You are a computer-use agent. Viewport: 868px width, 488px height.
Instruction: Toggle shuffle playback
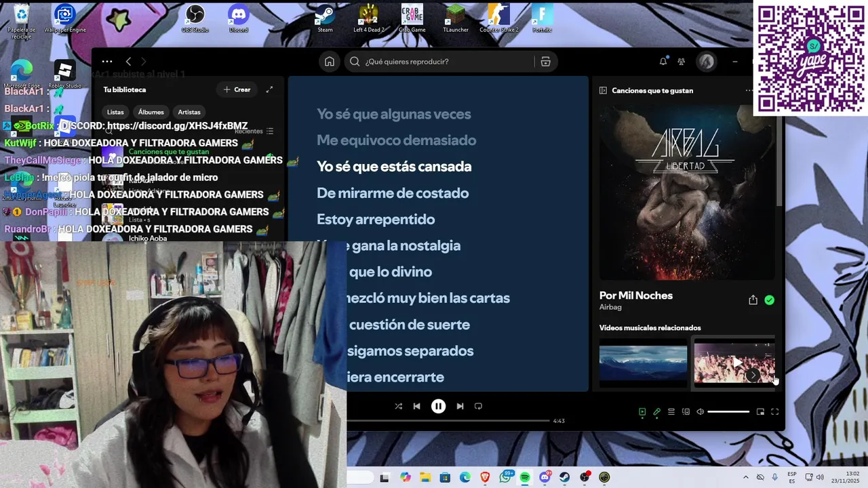[x=398, y=406]
